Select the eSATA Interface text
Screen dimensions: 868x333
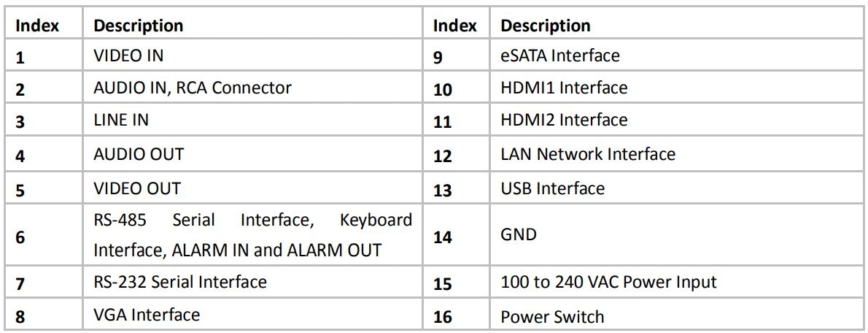[x=560, y=56]
